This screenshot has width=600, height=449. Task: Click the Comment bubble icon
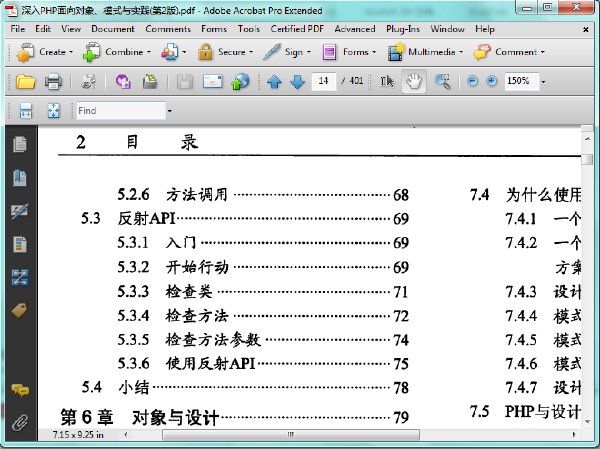(x=482, y=52)
